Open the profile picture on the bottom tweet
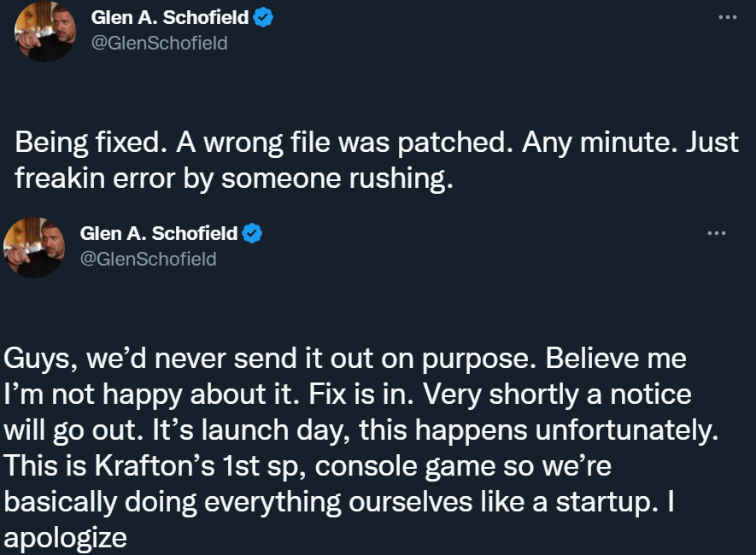The width and height of the screenshot is (756, 555). click(32, 247)
